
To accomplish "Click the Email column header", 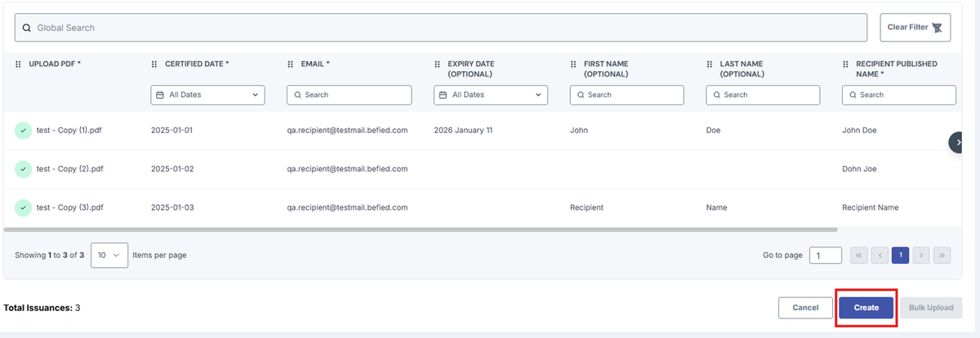I will click(315, 64).
